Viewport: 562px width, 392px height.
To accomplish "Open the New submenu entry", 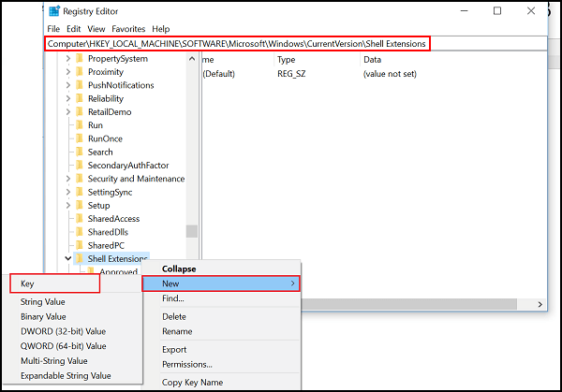I will 221,283.
